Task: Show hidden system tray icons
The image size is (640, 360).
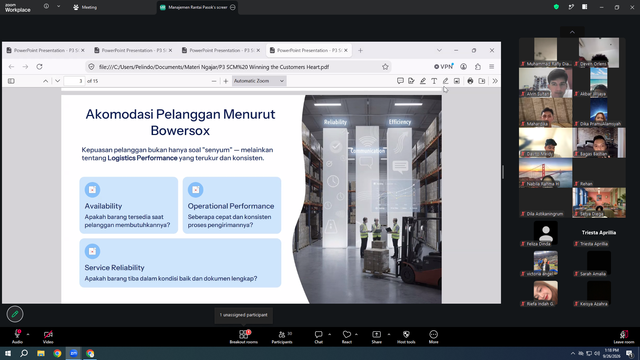Action: tap(573, 353)
